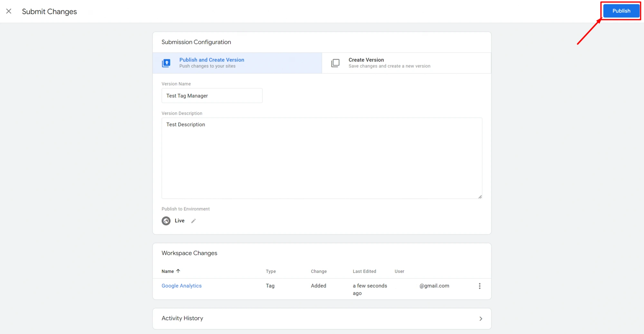
Task: Sort by the Last Edited column header
Action: [364, 271]
